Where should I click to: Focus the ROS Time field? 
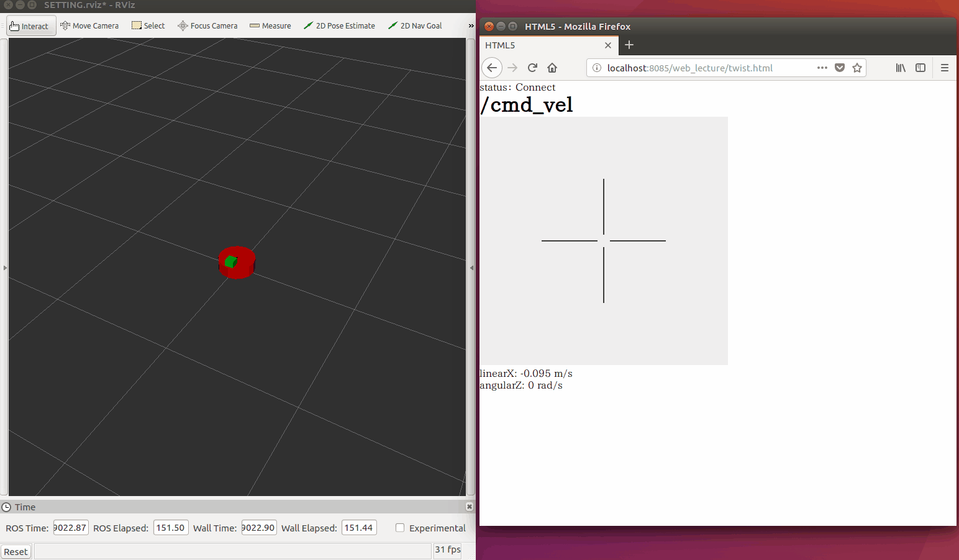[x=71, y=528]
